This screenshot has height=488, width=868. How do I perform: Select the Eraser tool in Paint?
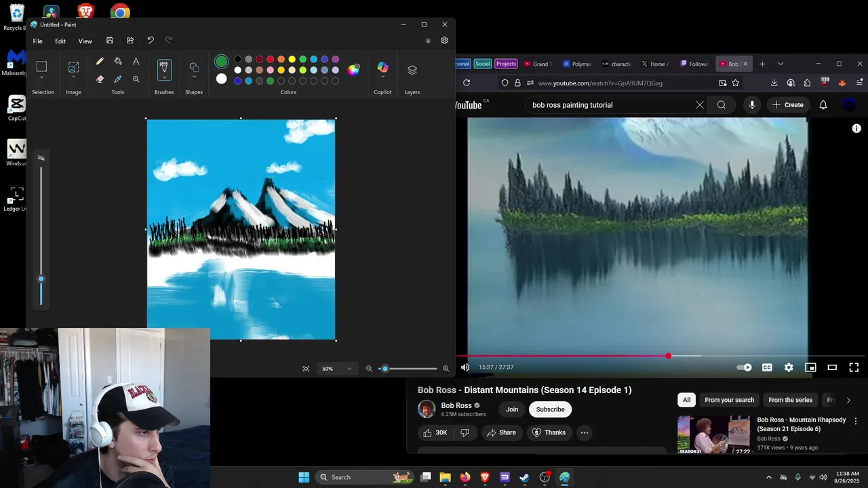tap(100, 79)
